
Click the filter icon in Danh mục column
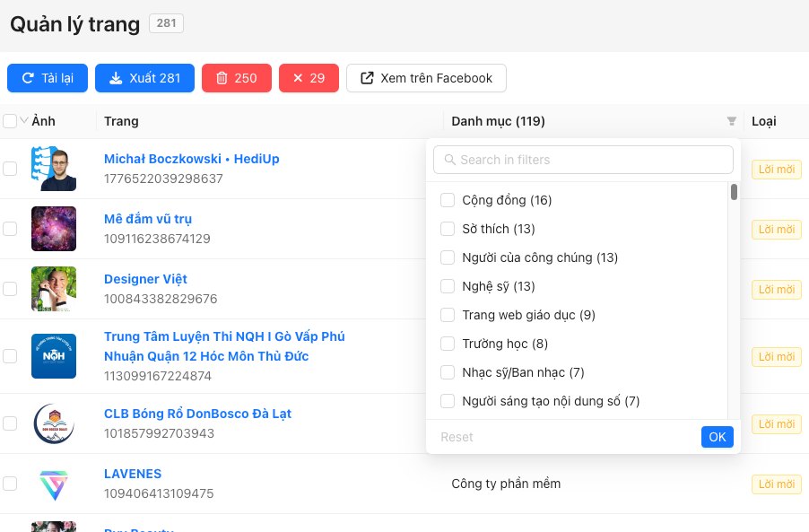731,121
